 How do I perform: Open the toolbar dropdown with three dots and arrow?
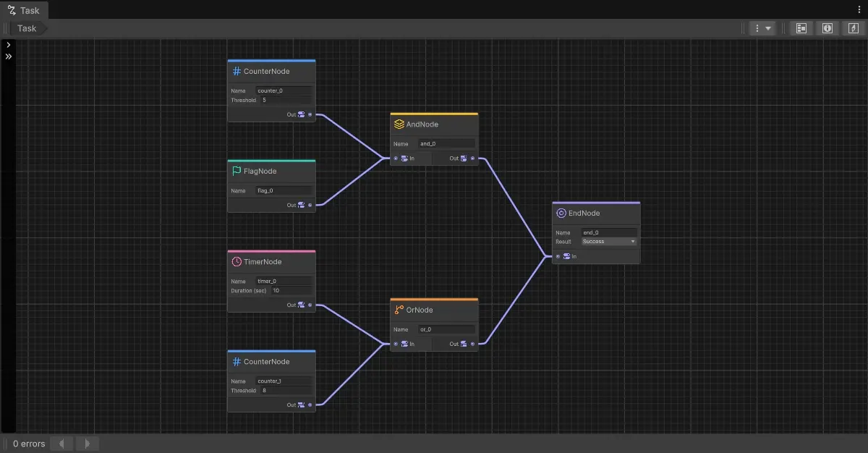point(762,28)
